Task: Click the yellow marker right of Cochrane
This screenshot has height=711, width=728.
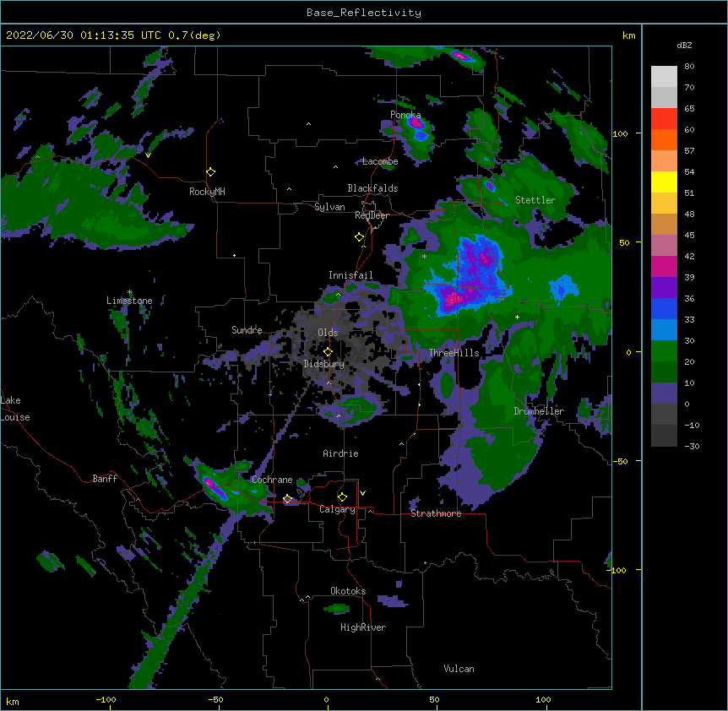Action: (287, 499)
